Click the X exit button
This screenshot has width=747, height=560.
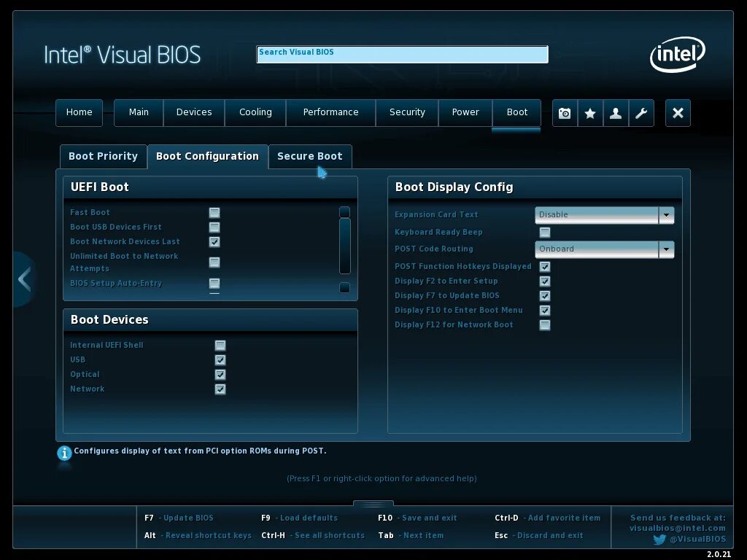[x=678, y=113]
